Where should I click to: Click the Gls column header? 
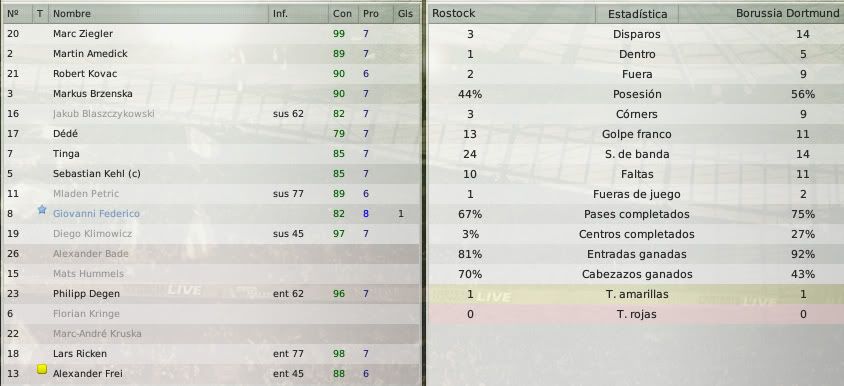(406, 14)
